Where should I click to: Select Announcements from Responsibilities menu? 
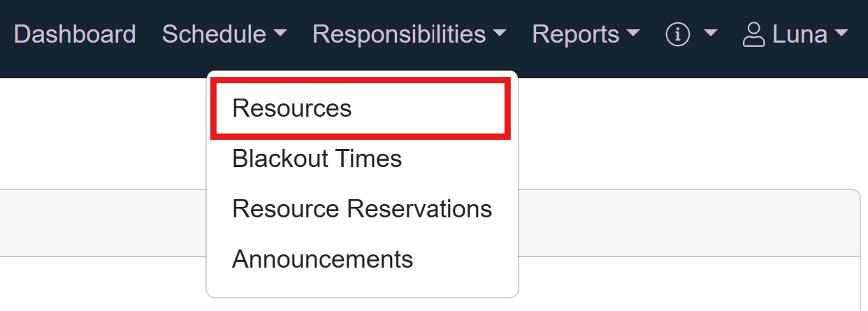tap(323, 259)
